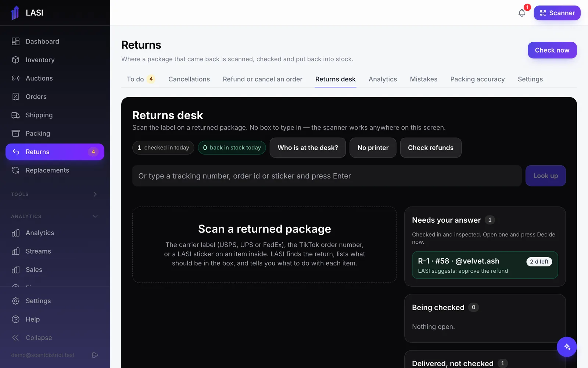
Task: Click the Look up button
Action: coord(545,176)
